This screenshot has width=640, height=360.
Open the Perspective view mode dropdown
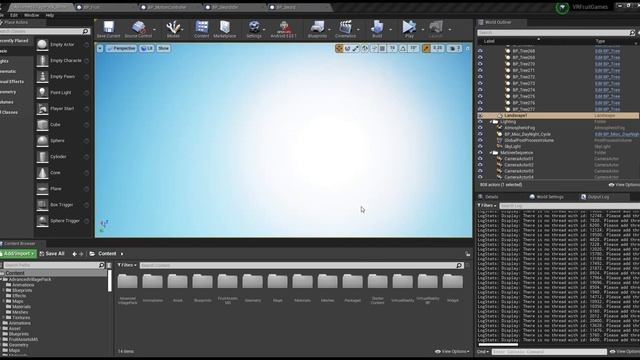(x=121, y=48)
